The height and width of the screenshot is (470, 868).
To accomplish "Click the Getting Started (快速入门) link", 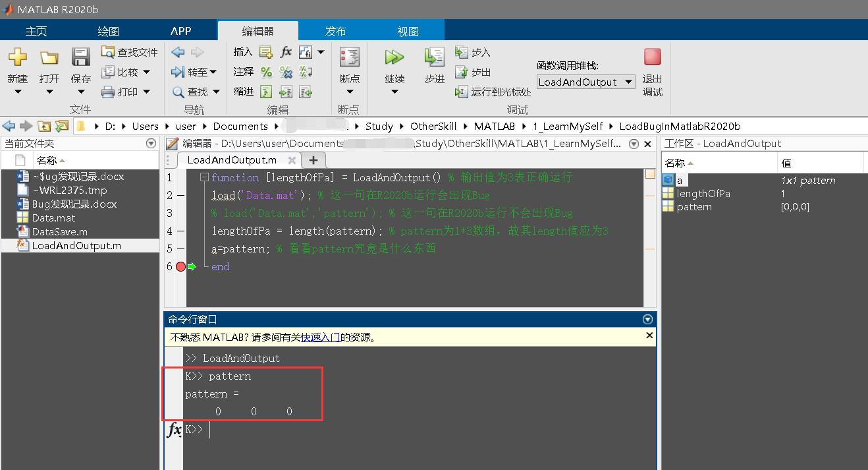I will point(320,337).
